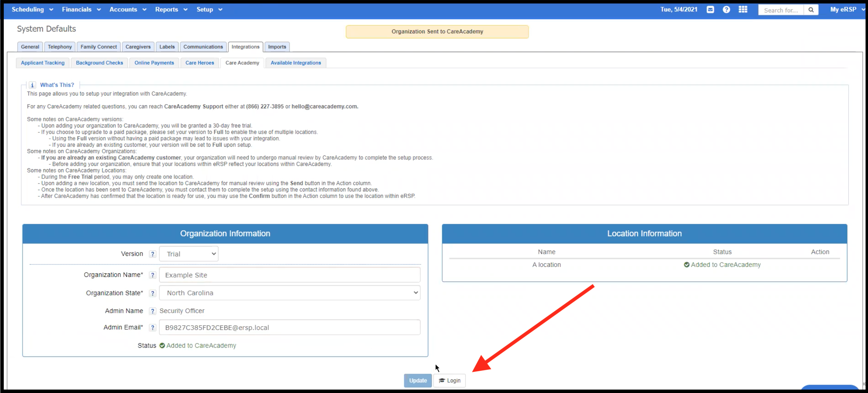
Task: Click the help icon next to Version
Action: (x=153, y=254)
